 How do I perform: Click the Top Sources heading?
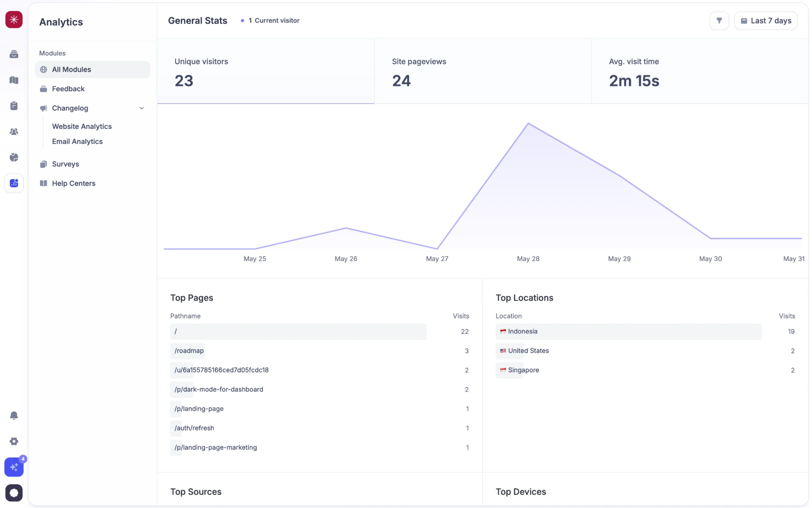click(x=196, y=492)
